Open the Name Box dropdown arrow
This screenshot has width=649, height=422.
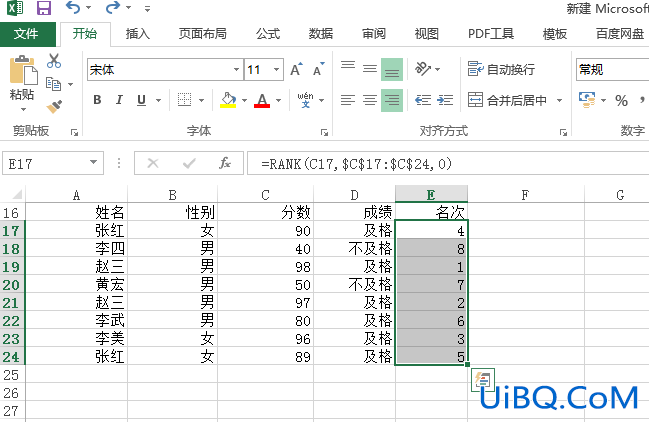tap(94, 162)
